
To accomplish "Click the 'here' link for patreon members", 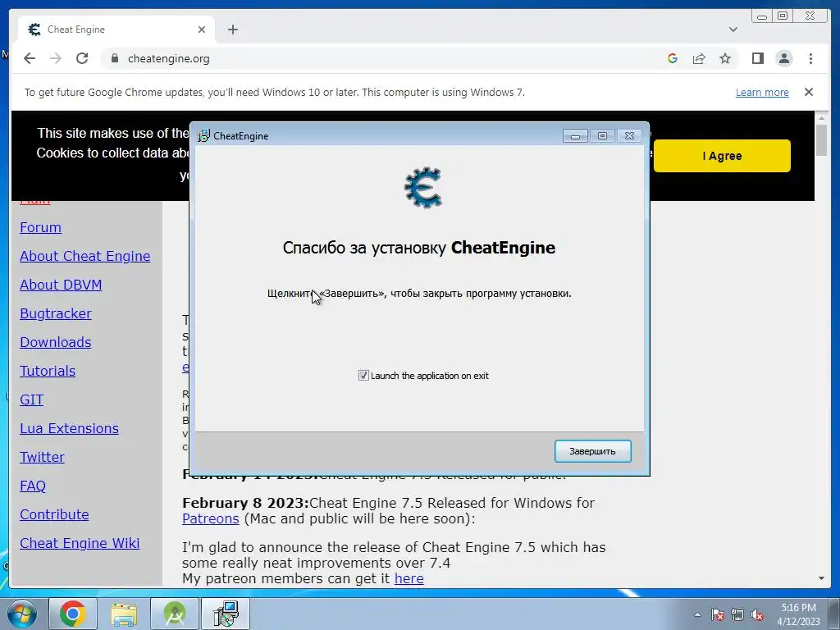I will (409, 578).
